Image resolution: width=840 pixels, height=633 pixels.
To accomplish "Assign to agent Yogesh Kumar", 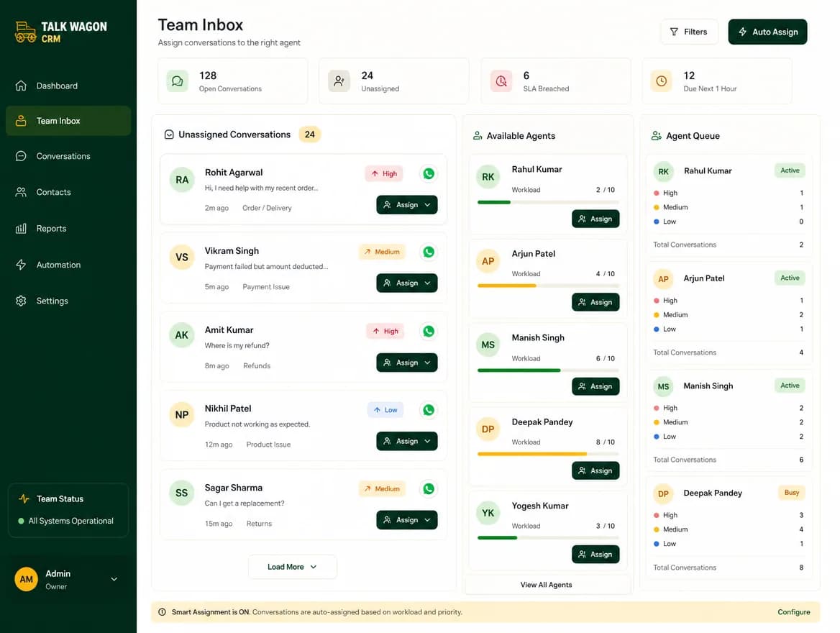I will pyautogui.click(x=595, y=554).
